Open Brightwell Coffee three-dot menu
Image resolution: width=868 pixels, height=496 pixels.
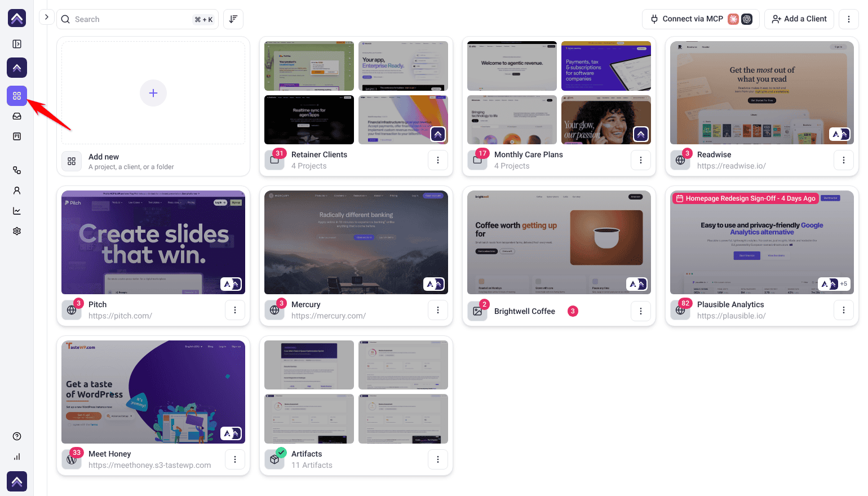pos(641,311)
